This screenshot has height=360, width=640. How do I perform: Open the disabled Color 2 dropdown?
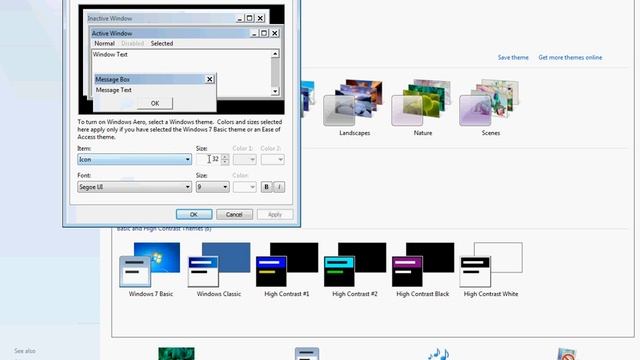coord(273,159)
